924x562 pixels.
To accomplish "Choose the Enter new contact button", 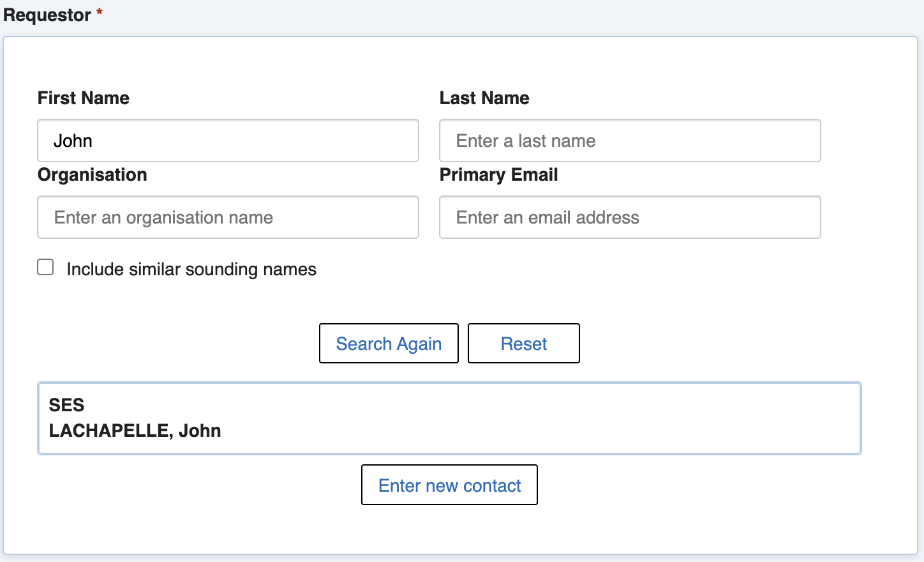I will 449,485.
